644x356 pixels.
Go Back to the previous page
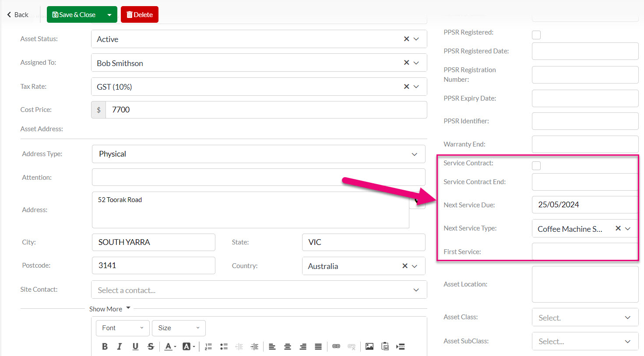point(18,14)
